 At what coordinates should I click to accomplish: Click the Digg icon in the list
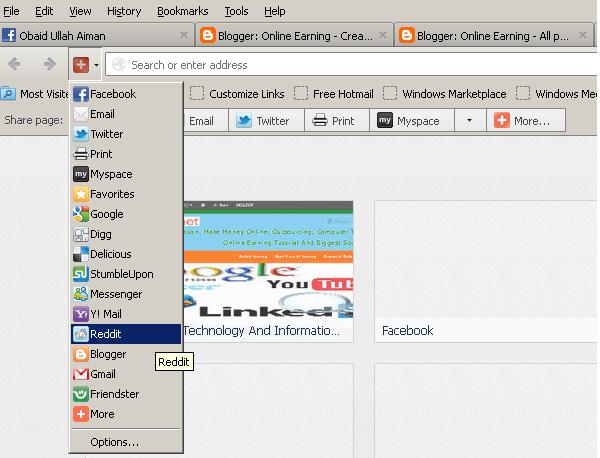click(x=81, y=234)
